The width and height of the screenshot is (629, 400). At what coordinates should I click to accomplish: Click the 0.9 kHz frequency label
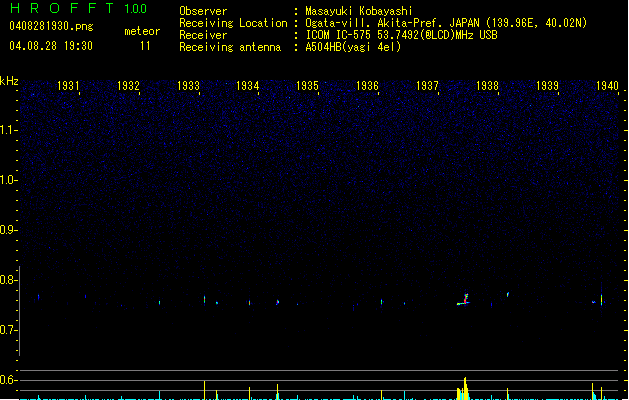tap(8, 230)
